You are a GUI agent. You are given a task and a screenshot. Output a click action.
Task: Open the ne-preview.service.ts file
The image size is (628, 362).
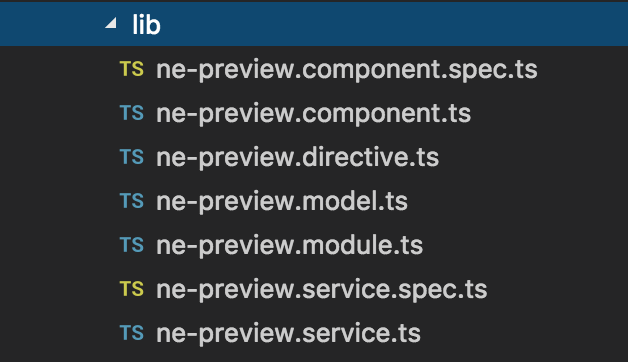[288, 334]
